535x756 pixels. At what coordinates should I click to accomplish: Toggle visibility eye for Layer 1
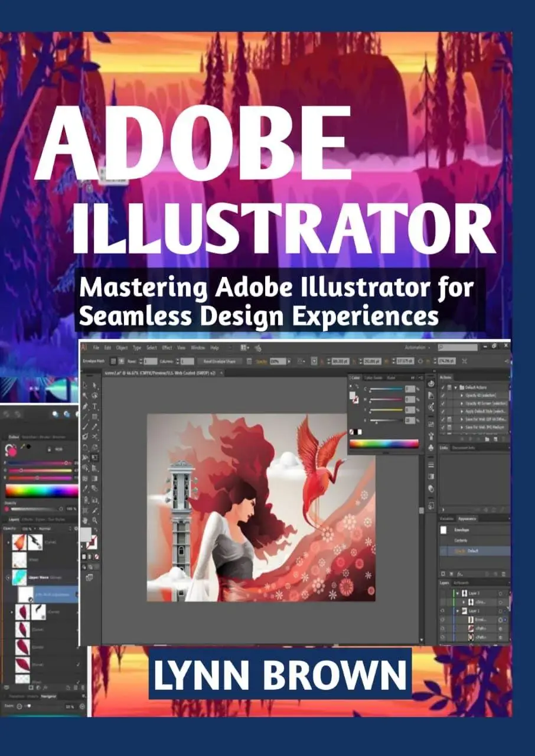[443, 611]
